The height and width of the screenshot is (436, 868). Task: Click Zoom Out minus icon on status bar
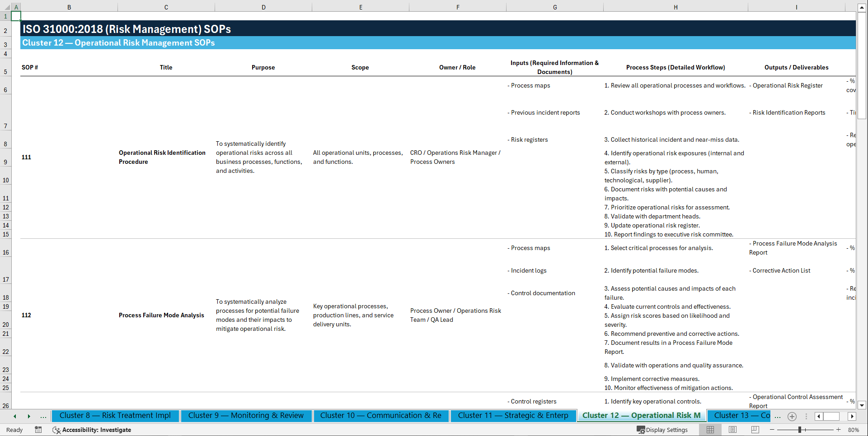point(772,430)
